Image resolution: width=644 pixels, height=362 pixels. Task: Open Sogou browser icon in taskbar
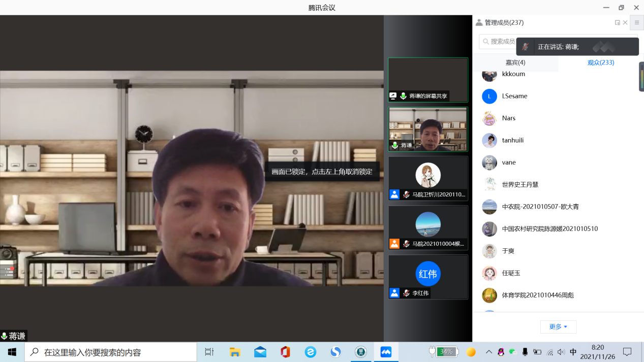(x=335, y=352)
